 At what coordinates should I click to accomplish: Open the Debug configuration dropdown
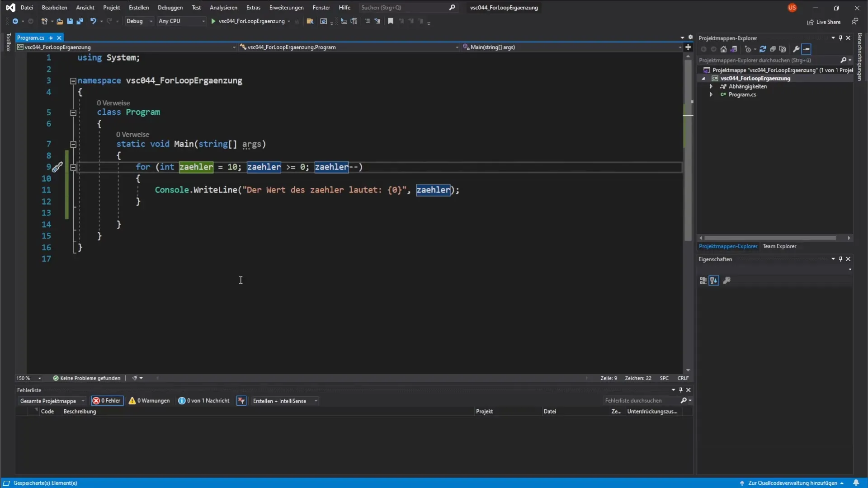(x=139, y=21)
